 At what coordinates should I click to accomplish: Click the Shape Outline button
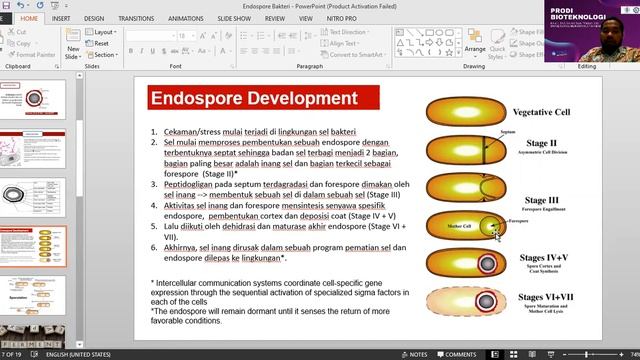tap(527, 43)
